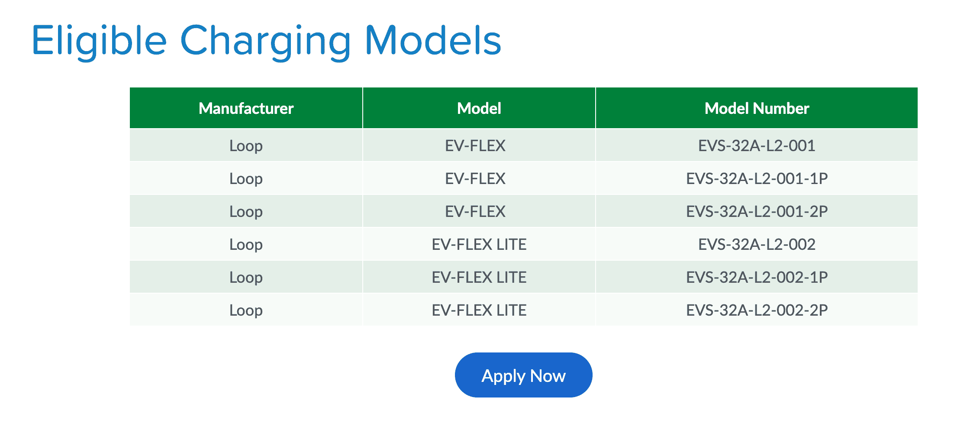980x433 pixels.
Task: Click EV-FLEX in the second row
Action: point(475,178)
